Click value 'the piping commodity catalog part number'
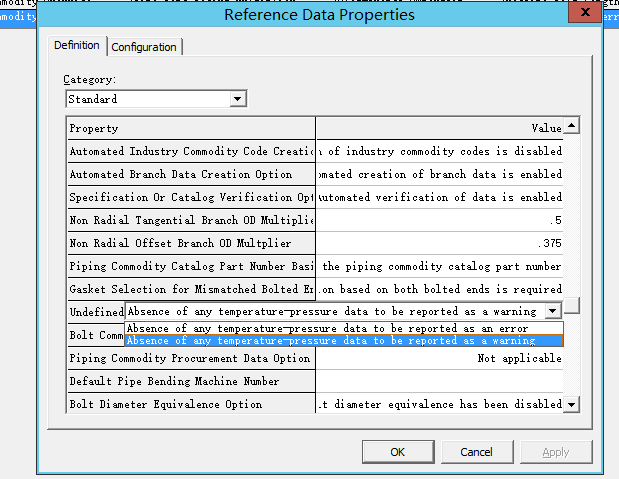This screenshot has height=479, width=619. pos(439,266)
